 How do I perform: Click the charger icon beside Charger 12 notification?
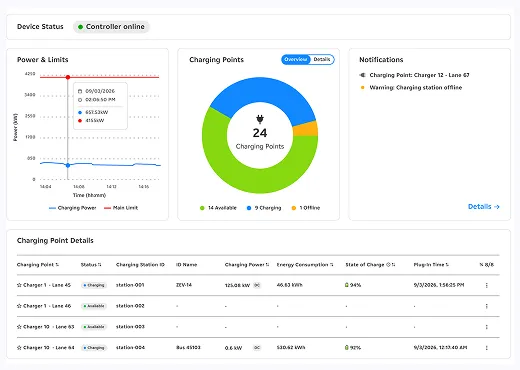coord(363,75)
